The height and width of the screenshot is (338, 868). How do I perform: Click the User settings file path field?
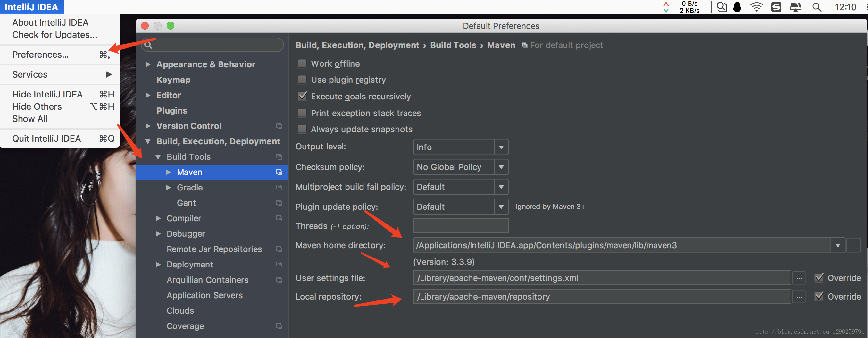coord(602,278)
